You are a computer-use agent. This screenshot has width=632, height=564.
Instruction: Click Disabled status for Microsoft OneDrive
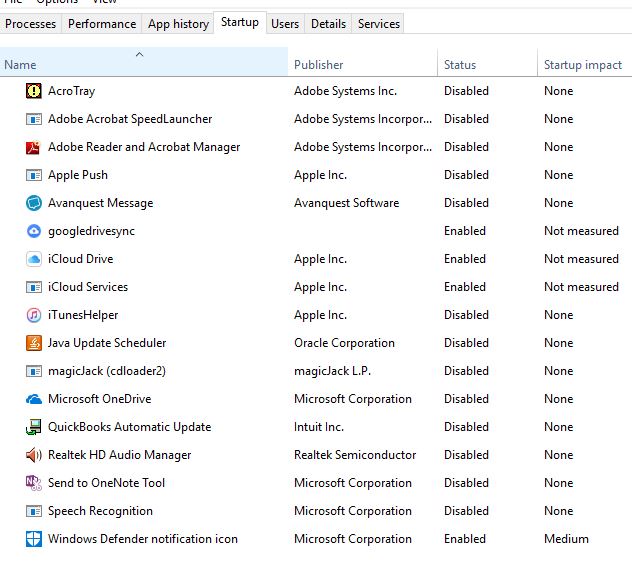point(466,399)
